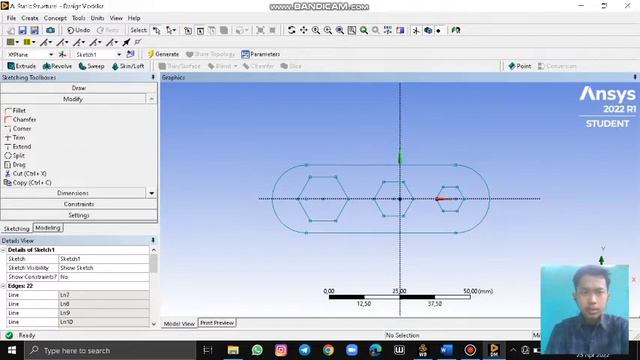This screenshot has width=640, height=360.
Task: Open the Concept menu
Action: (x=55, y=18)
